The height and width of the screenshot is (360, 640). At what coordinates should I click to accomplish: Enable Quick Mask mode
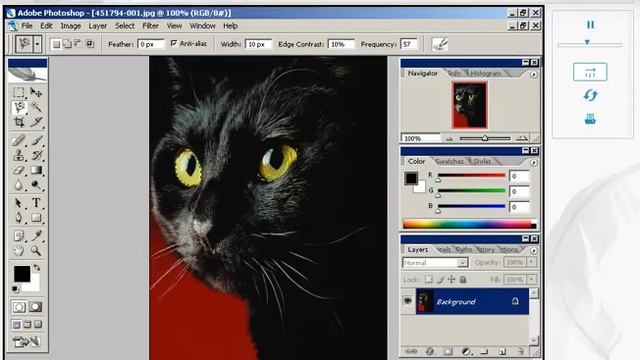click(36, 307)
